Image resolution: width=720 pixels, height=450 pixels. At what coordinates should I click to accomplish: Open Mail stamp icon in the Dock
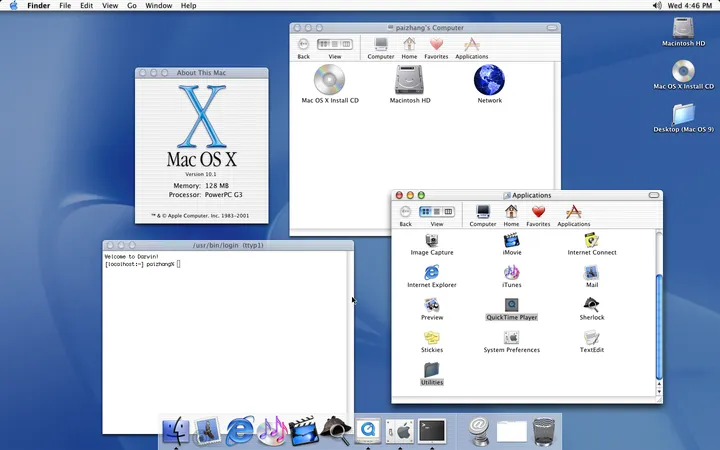coord(208,431)
